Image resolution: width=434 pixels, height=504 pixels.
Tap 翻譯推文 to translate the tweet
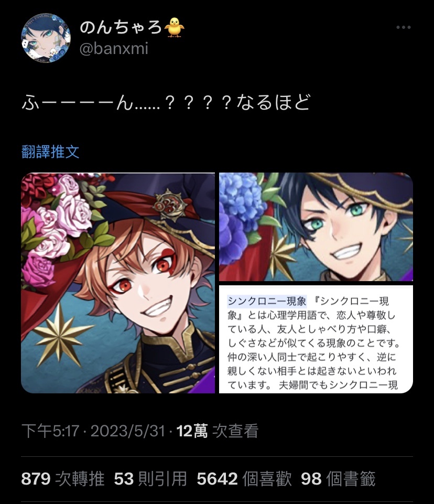tap(50, 152)
